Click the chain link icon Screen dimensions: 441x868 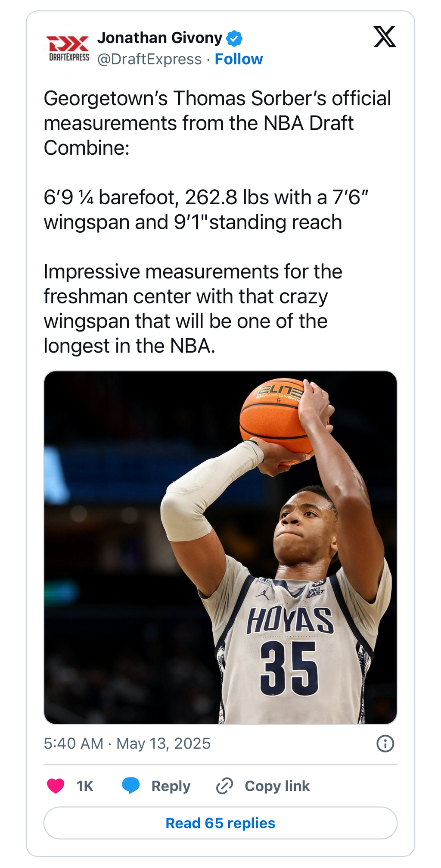click(224, 786)
